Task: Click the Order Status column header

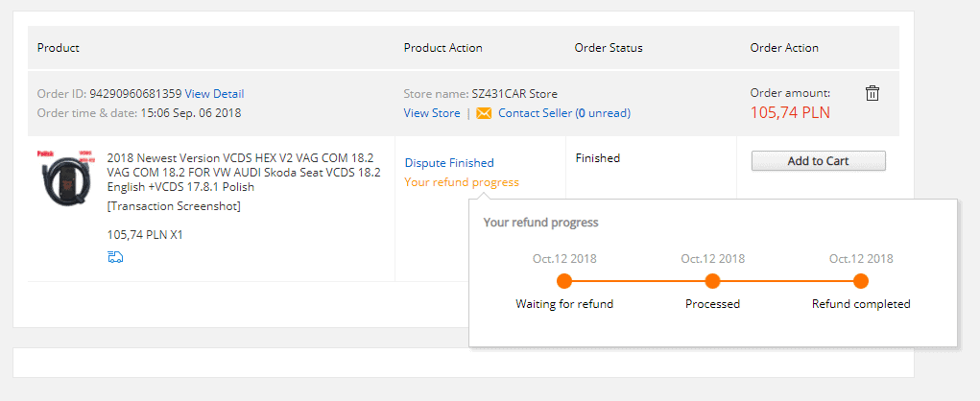Action: pos(609,48)
